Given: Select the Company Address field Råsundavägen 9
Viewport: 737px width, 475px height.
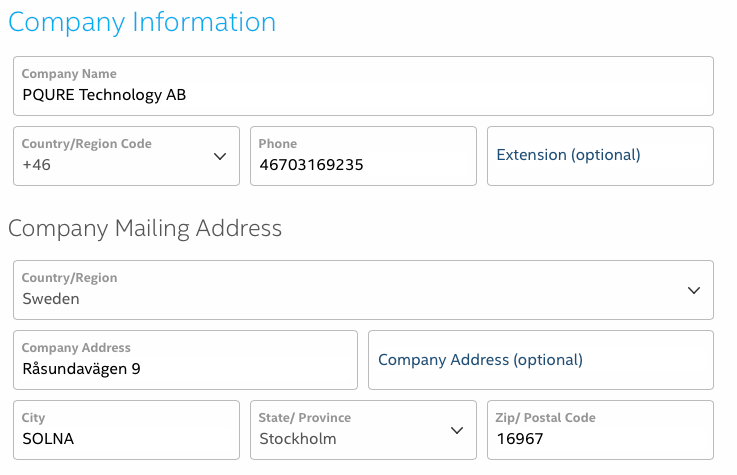Looking at the screenshot, I should point(185,360).
